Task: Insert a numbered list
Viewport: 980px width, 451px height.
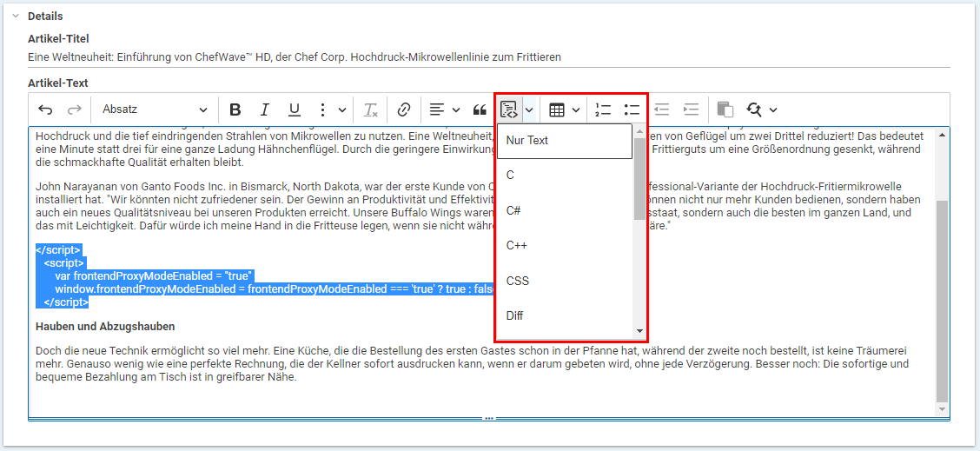Action: coord(602,110)
